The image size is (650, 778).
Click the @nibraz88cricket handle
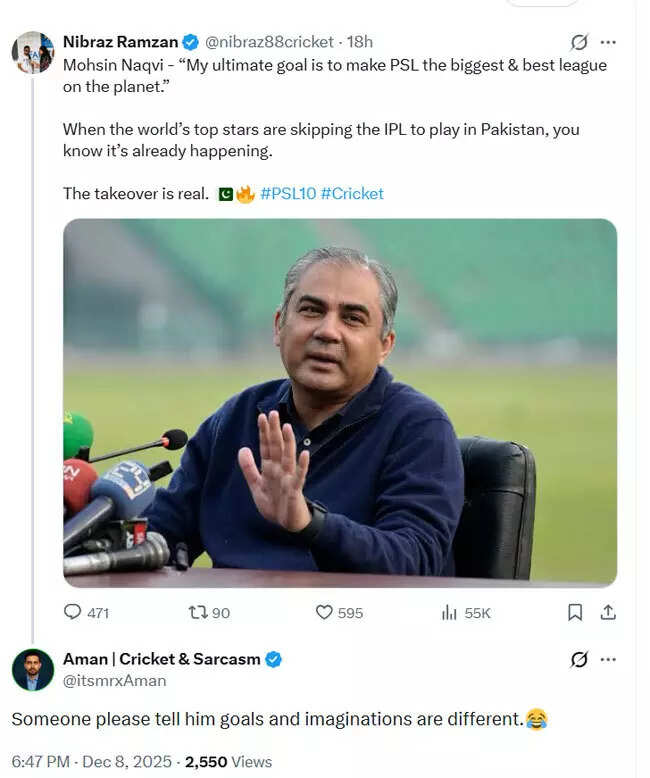(269, 41)
